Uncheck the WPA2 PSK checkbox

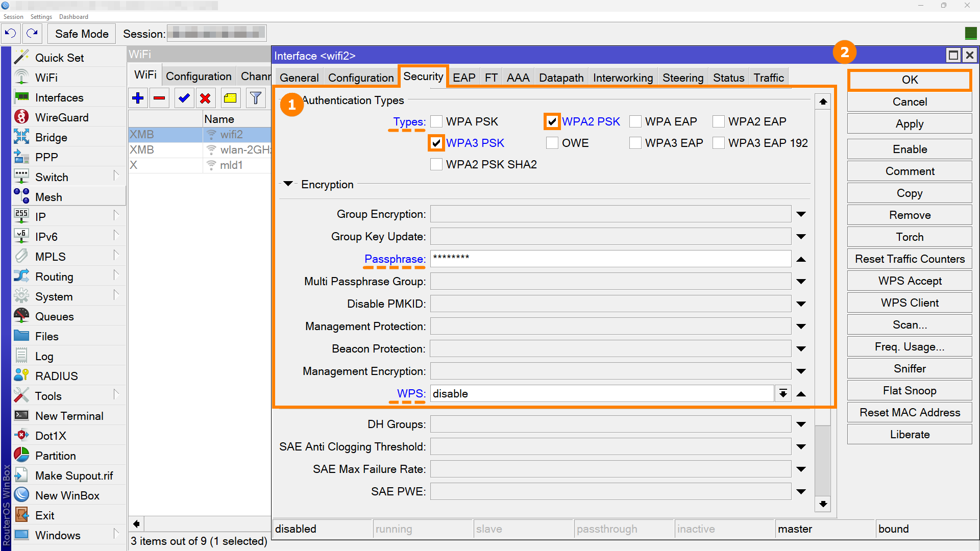tap(552, 121)
